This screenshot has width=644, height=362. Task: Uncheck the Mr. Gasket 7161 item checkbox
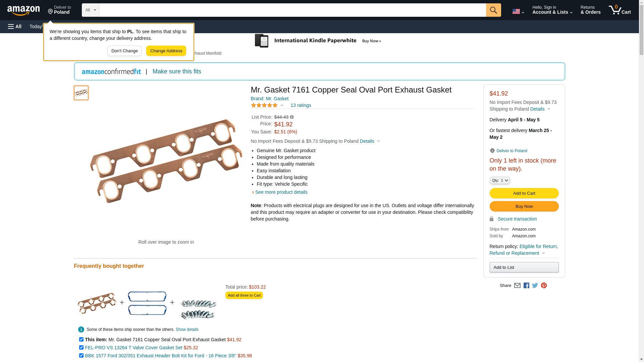point(81,340)
